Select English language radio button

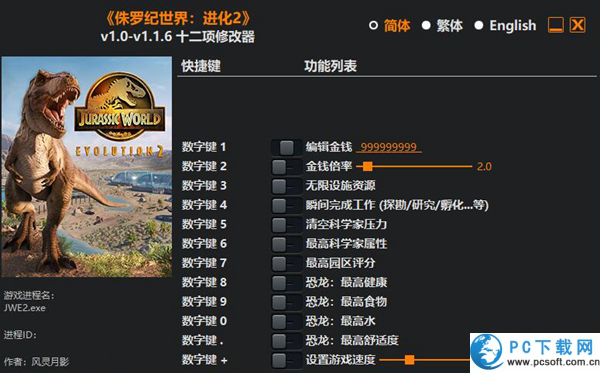(x=478, y=26)
